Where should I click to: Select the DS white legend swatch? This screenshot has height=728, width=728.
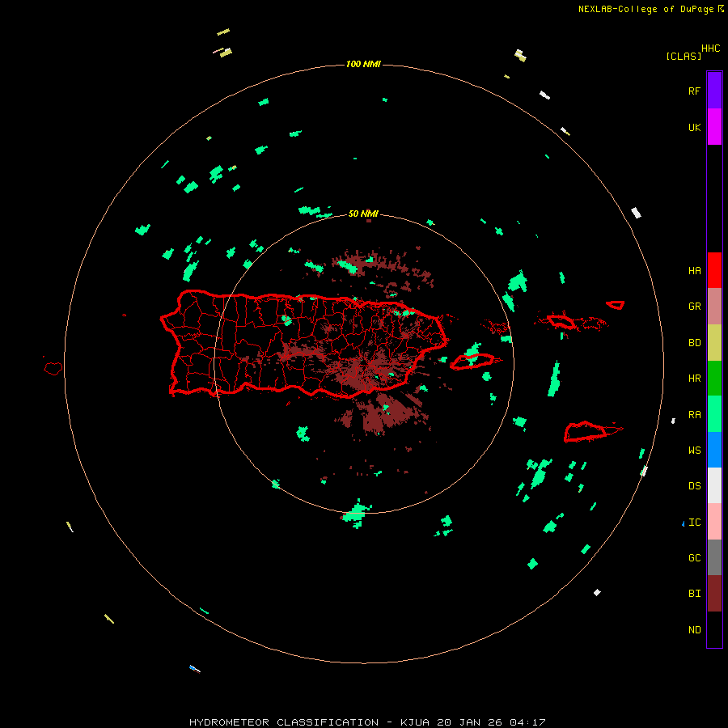point(714,485)
